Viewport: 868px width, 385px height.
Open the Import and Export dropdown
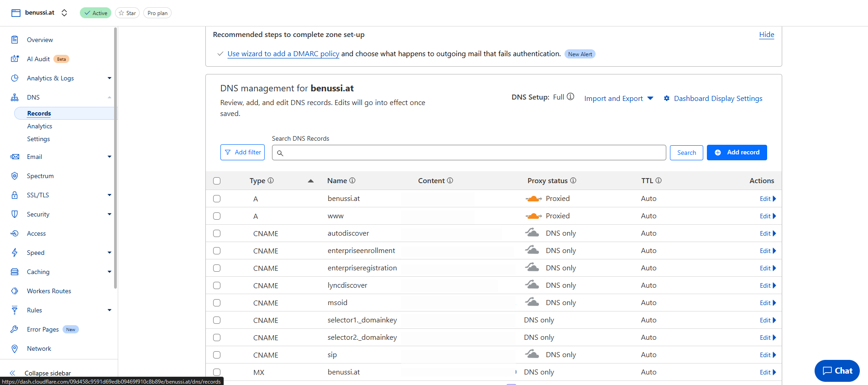(618, 98)
